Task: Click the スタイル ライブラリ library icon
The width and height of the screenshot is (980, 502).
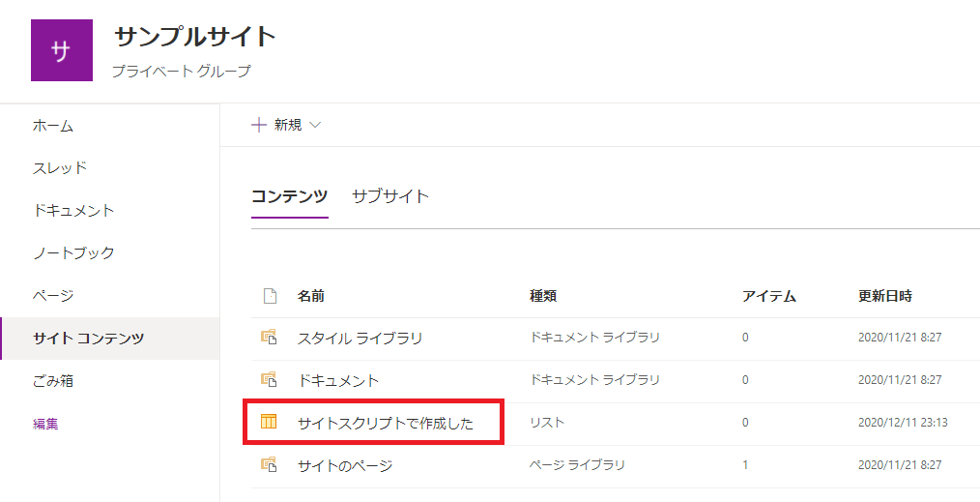Action: pos(269,338)
